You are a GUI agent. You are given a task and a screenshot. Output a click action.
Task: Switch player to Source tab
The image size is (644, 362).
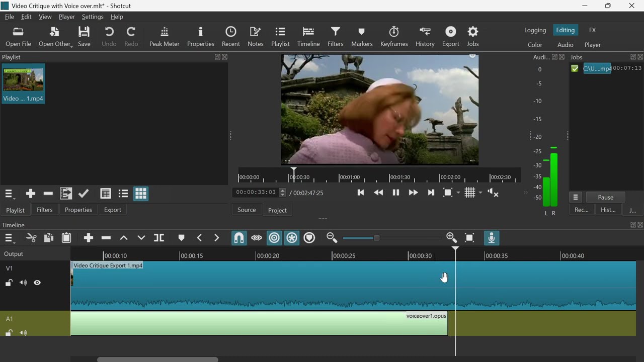pos(247,210)
